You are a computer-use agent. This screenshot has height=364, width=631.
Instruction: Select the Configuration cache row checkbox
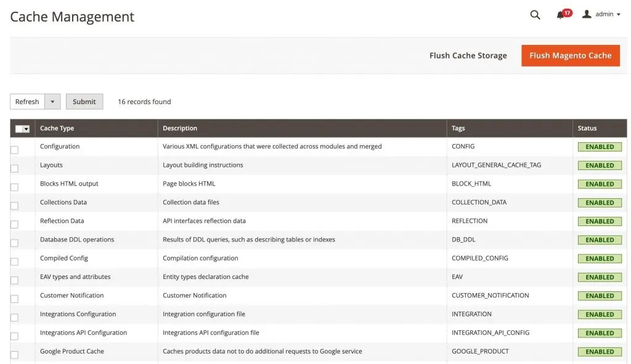point(14,149)
